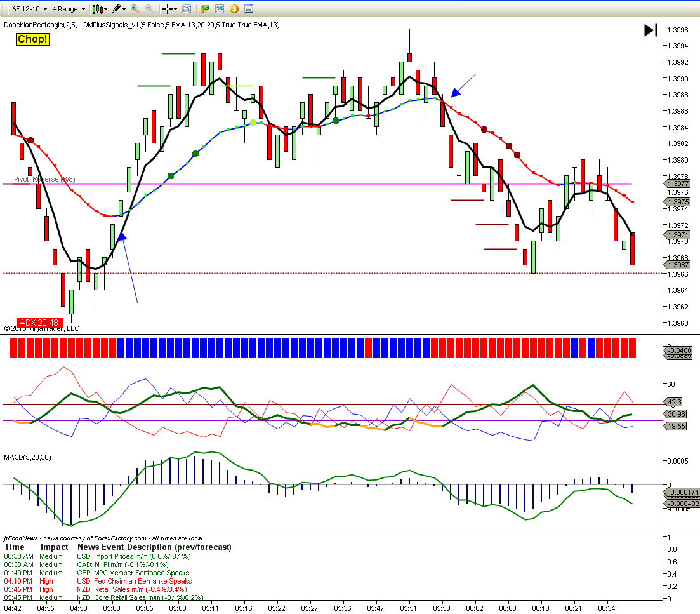Click the 19.55 indicator value marker
Screen dimensions: 700x614
(x=677, y=426)
